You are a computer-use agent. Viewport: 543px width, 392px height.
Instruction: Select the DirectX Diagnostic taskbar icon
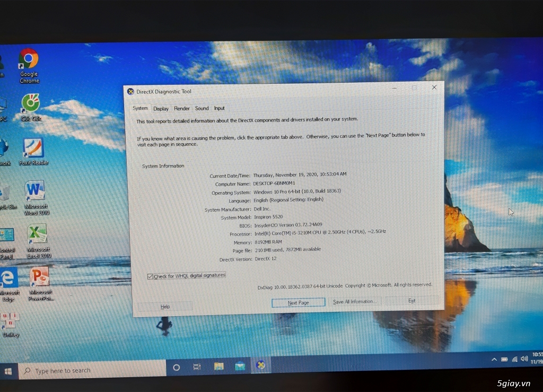(x=260, y=365)
